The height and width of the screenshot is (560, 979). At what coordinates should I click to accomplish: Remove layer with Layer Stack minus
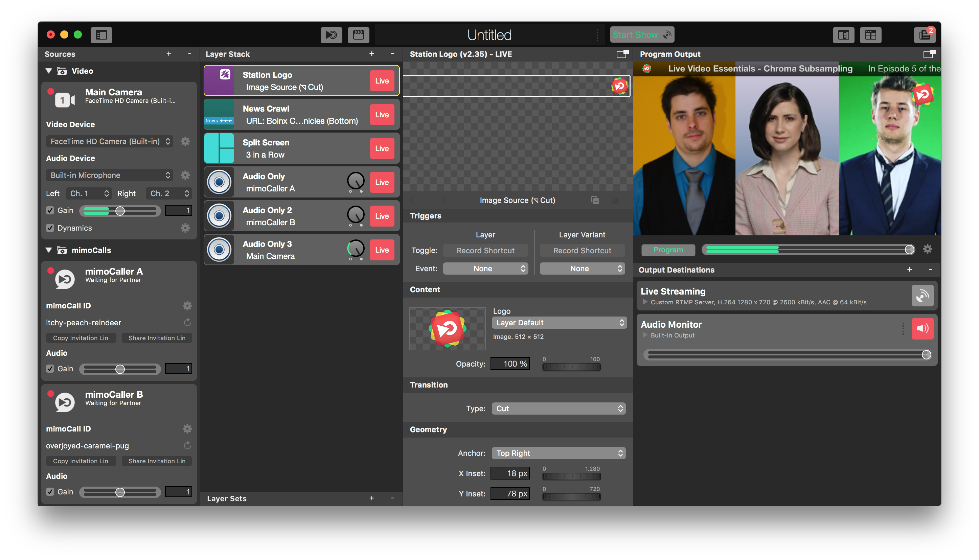(x=392, y=54)
